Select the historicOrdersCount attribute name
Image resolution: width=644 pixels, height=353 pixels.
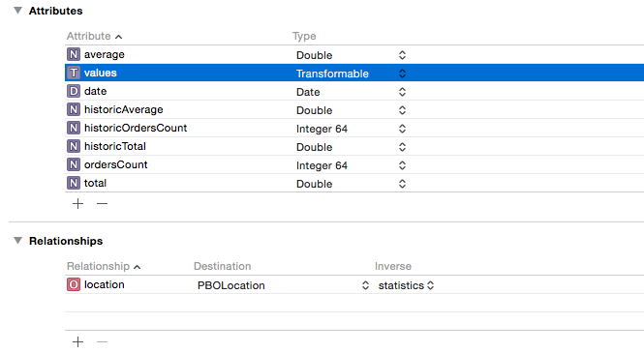pyautogui.click(x=136, y=128)
